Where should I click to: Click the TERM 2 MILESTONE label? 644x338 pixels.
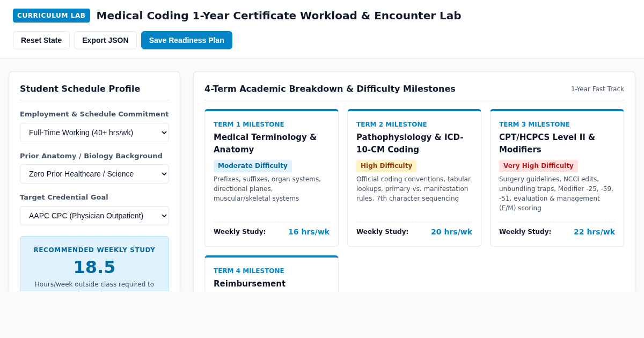click(392, 124)
